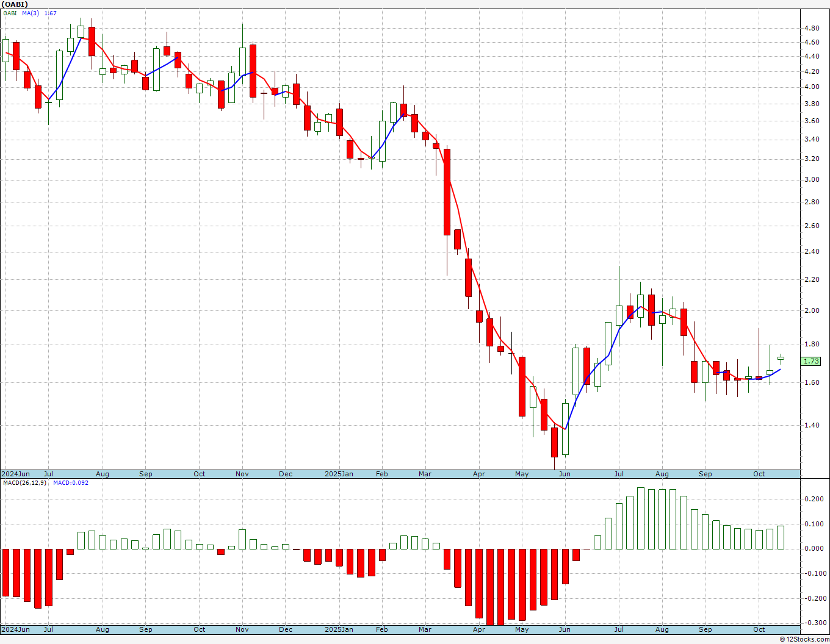The height and width of the screenshot is (644, 830).
Task: Click the 2.00 price axis label
Action: click(x=812, y=310)
